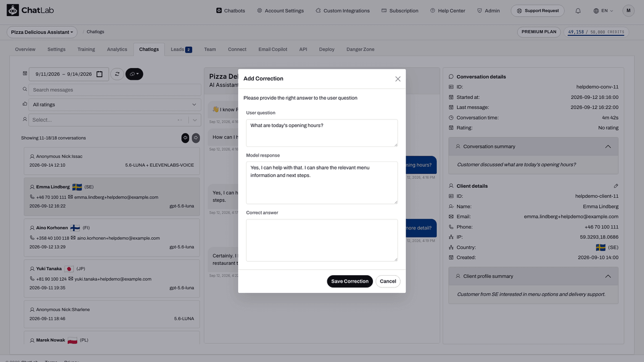Screen dimensions: 644x362
Task: Click Emma Lindberg's phone +46 70 100 111 in list
Action: [50, 197]
